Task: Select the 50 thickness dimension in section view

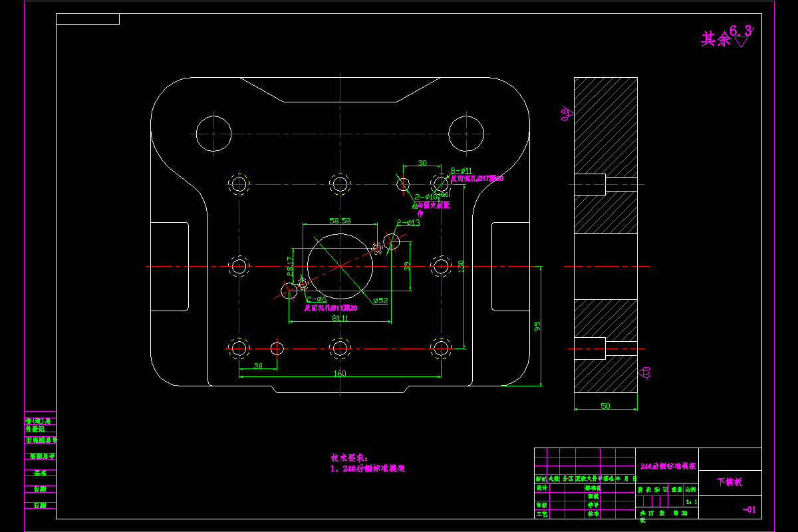Action: (605, 405)
